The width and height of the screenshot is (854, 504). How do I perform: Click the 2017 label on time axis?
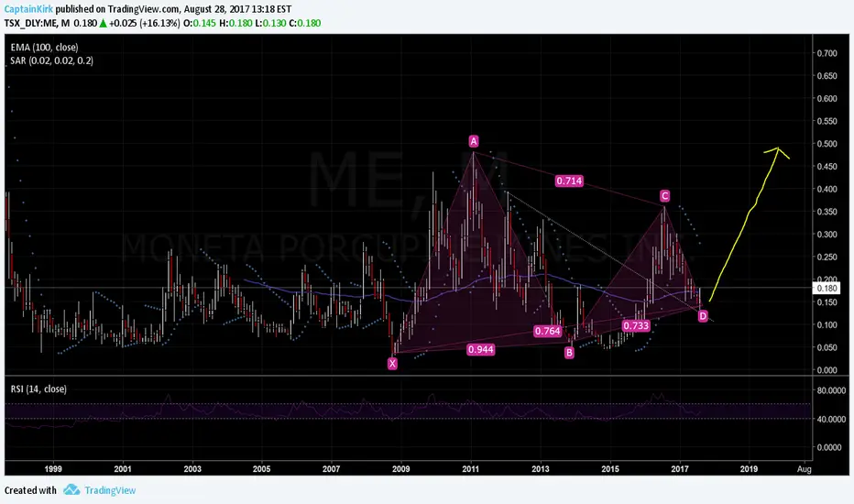tap(680, 468)
